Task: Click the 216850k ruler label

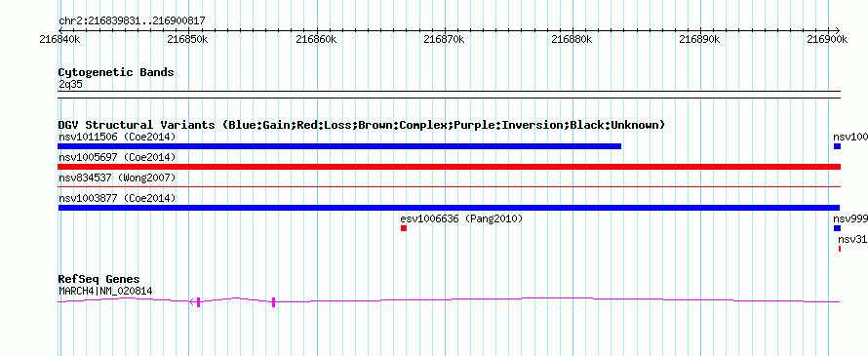Action: [187, 40]
